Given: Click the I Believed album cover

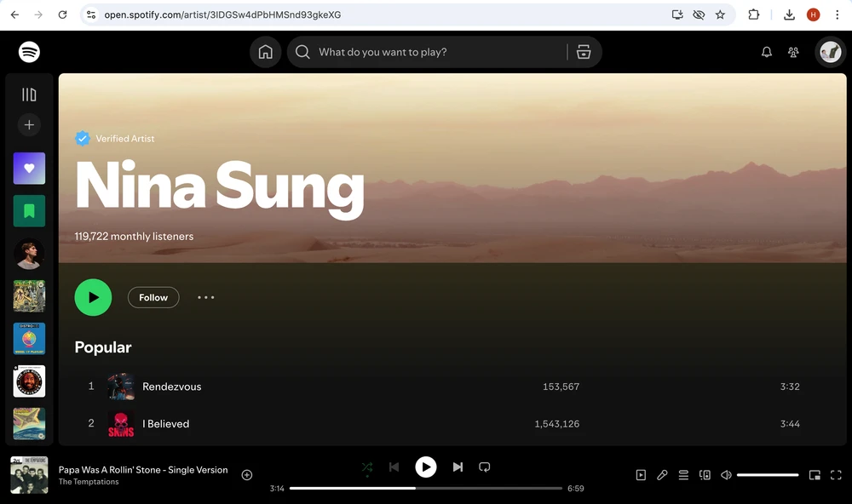Looking at the screenshot, I should (121, 424).
